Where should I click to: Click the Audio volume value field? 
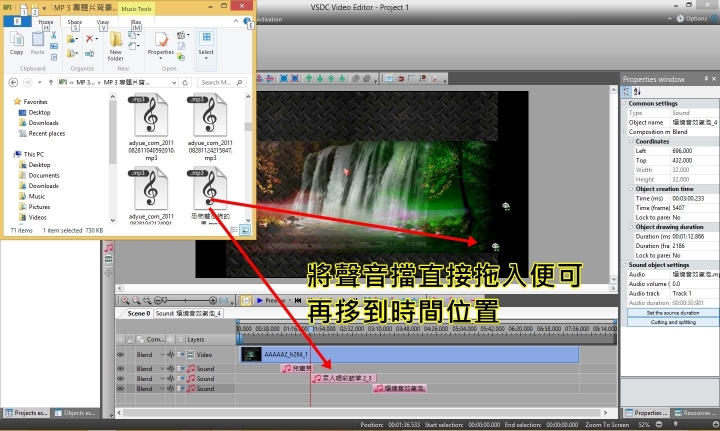(695, 284)
